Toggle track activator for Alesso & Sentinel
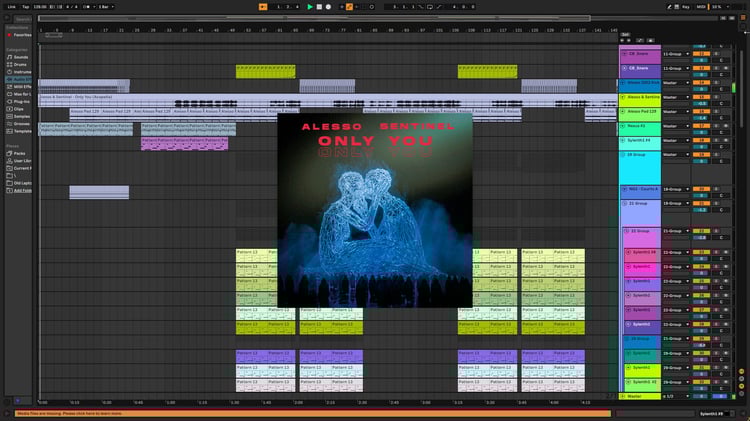Screen dimensions: 750x421 701,97
